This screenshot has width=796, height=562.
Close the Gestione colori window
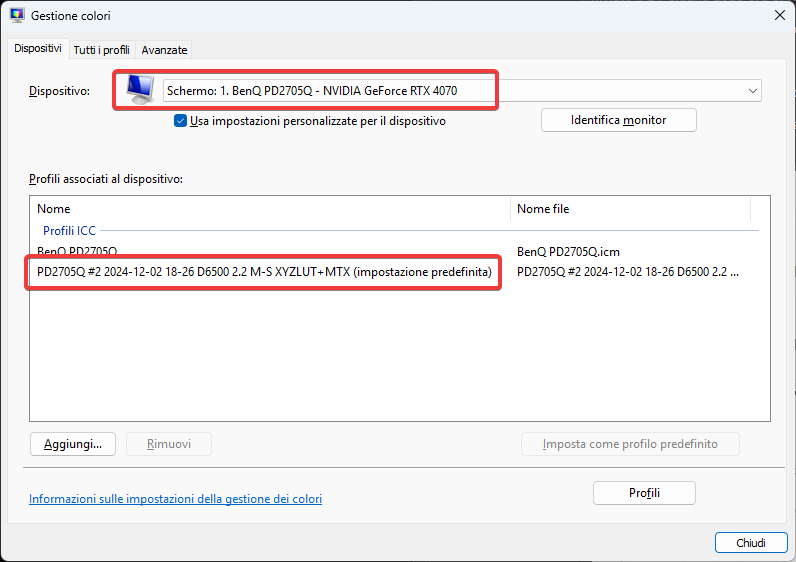(780, 15)
